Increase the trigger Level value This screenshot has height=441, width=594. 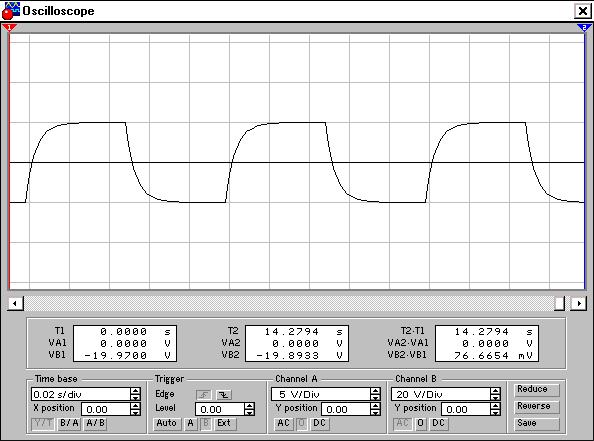click(249, 406)
